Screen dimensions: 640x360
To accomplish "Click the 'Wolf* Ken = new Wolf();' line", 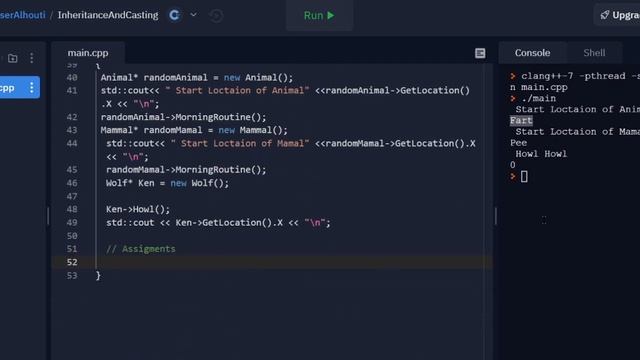I will (167, 183).
